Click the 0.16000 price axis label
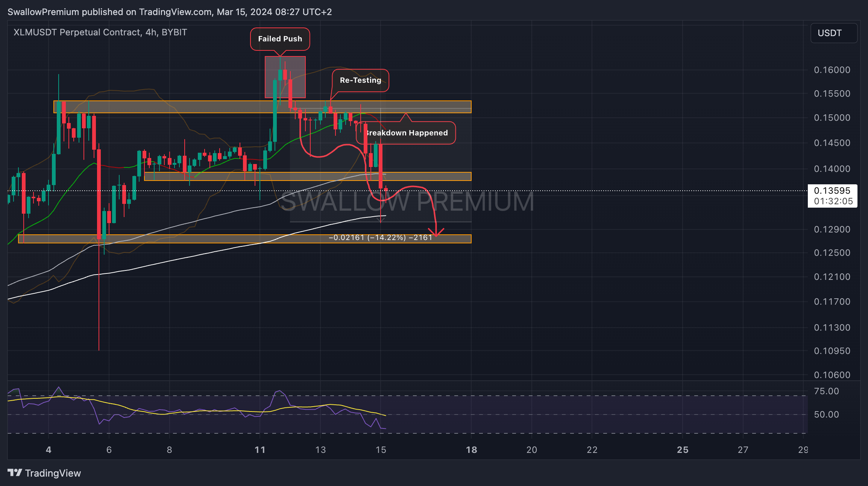This screenshot has height=486, width=868. (x=832, y=70)
